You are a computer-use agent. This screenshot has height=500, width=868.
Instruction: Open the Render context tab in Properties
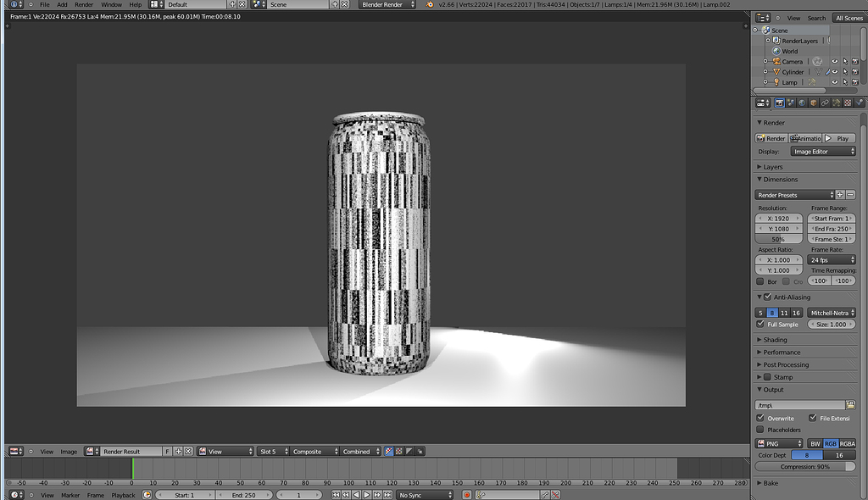(x=780, y=103)
